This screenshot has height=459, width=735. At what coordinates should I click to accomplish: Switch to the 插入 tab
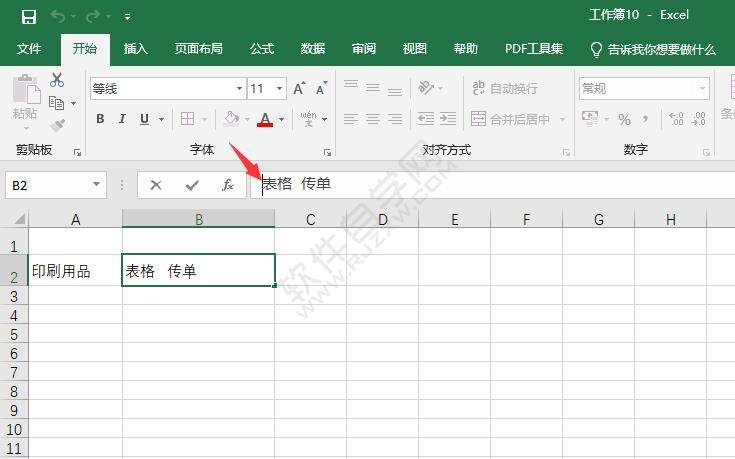(x=135, y=49)
